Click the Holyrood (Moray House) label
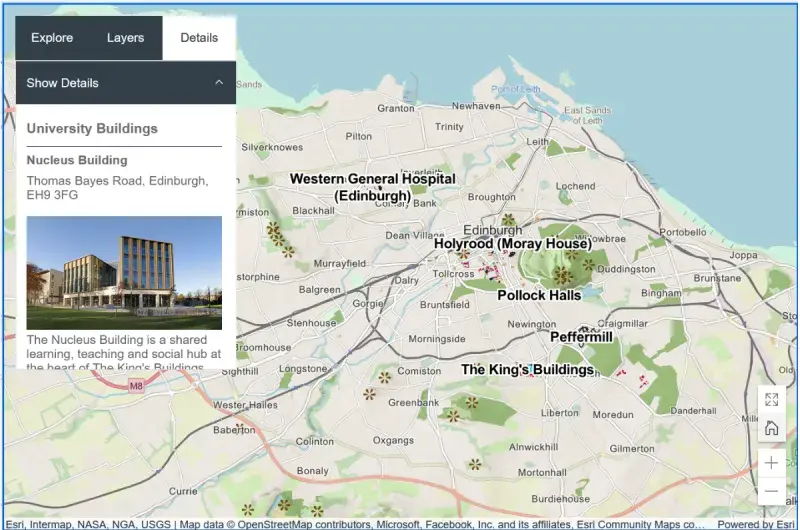 pyautogui.click(x=512, y=244)
